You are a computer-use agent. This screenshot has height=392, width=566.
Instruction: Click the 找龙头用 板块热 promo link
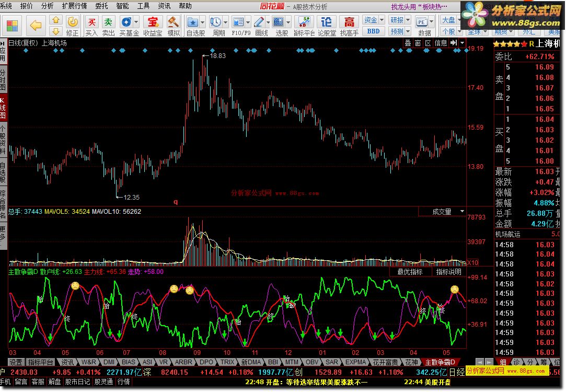[x=419, y=6]
